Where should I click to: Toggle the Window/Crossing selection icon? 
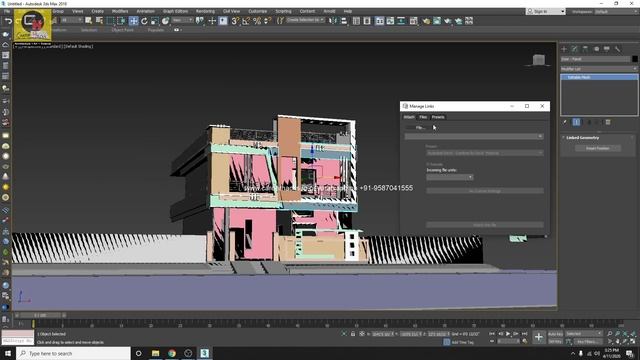[x=121, y=21]
